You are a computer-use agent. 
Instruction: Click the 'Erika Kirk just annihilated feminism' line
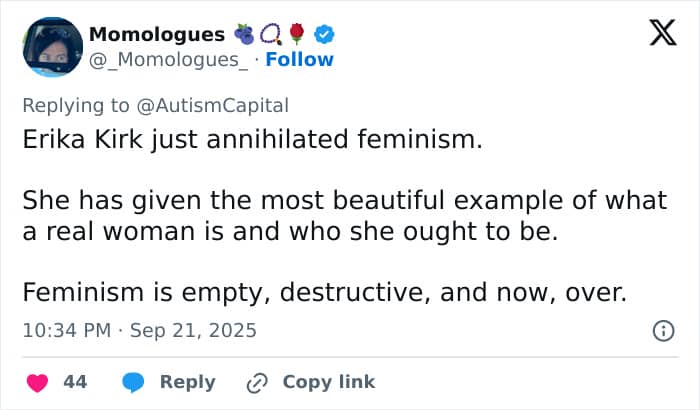pos(252,139)
